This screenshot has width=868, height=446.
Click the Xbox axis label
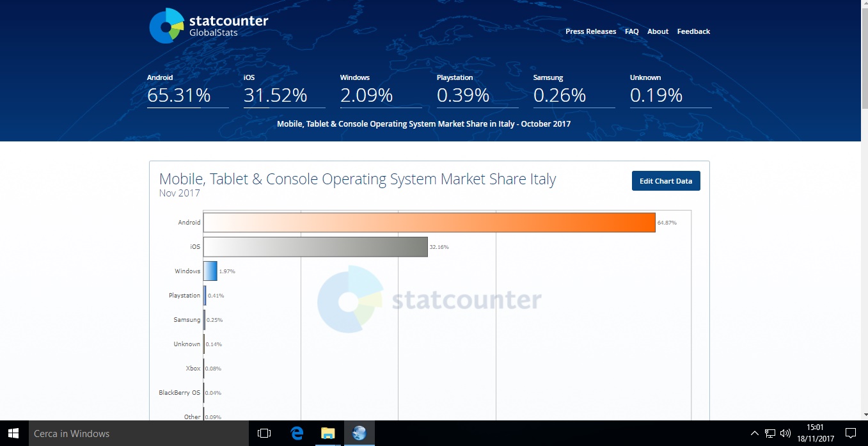click(193, 369)
